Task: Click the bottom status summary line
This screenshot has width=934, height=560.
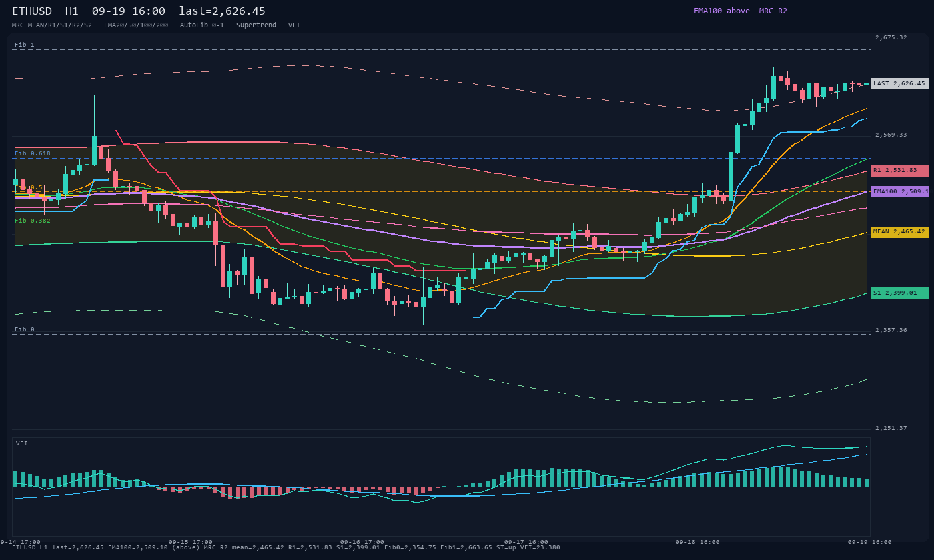Action: coord(286,547)
